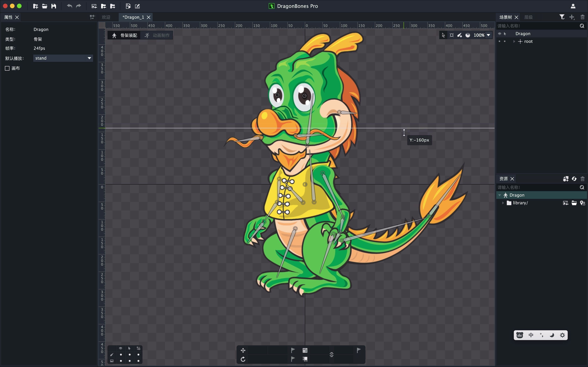Toggle the visibility dot for root bone
Screen dimensions: 588x367
coord(500,42)
